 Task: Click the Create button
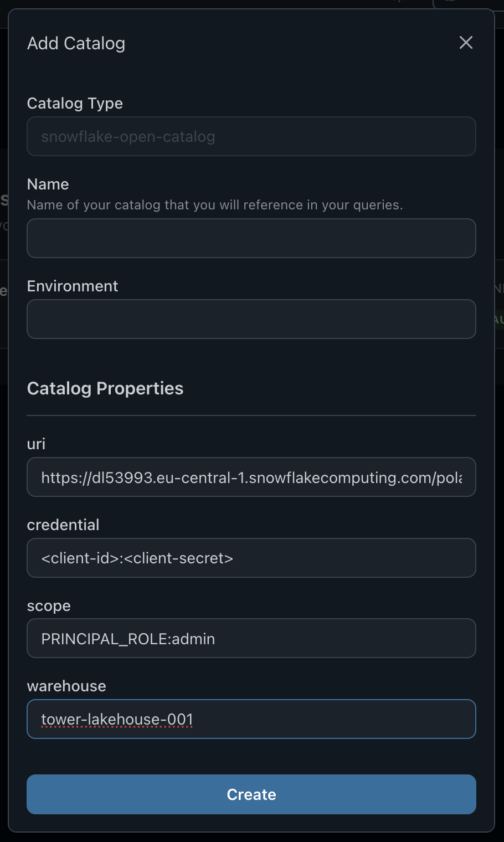[x=251, y=794]
